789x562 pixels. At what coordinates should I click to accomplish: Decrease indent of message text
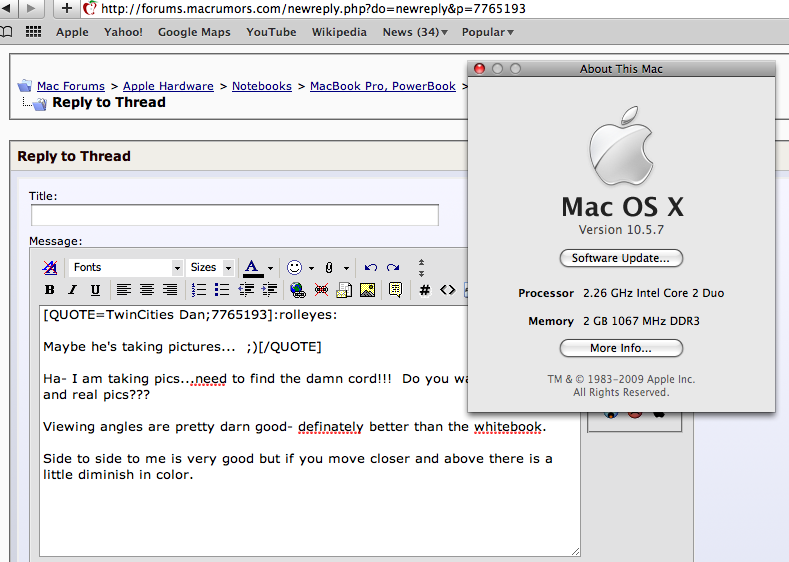tap(246, 290)
